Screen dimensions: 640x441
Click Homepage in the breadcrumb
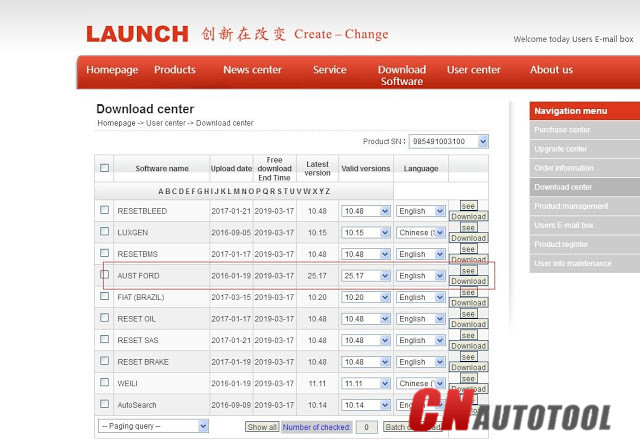[116, 123]
